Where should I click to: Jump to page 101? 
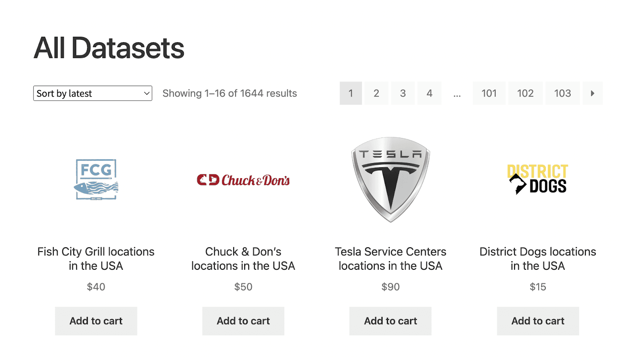point(489,93)
